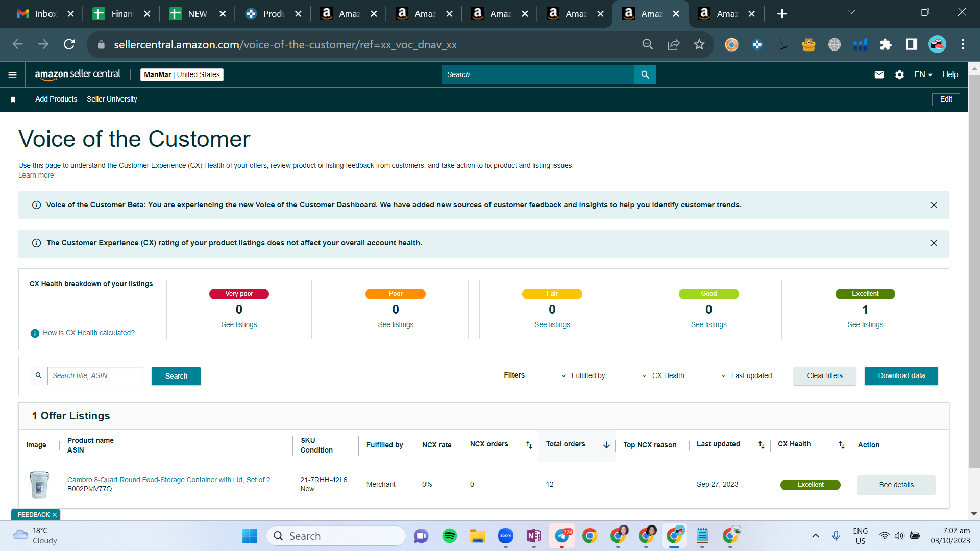The height and width of the screenshot is (551, 980).
Task: Click the Edit button in the favorites bar
Action: click(946, 99)
